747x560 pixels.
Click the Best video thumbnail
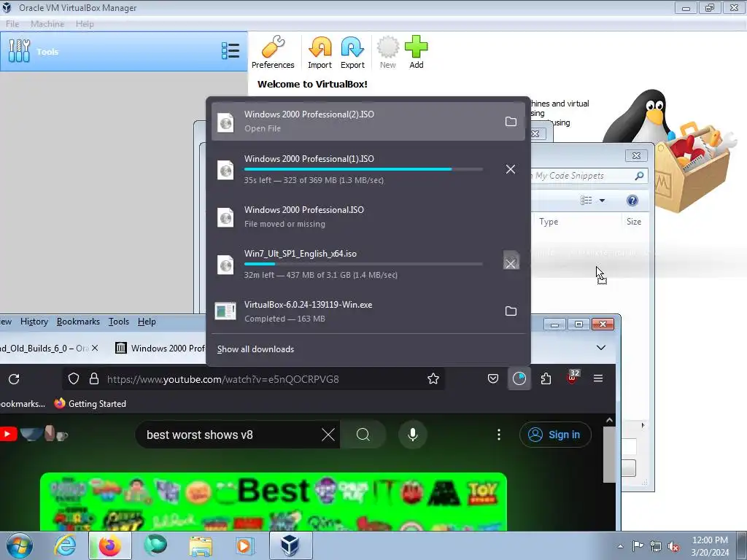tap(274, 502)
